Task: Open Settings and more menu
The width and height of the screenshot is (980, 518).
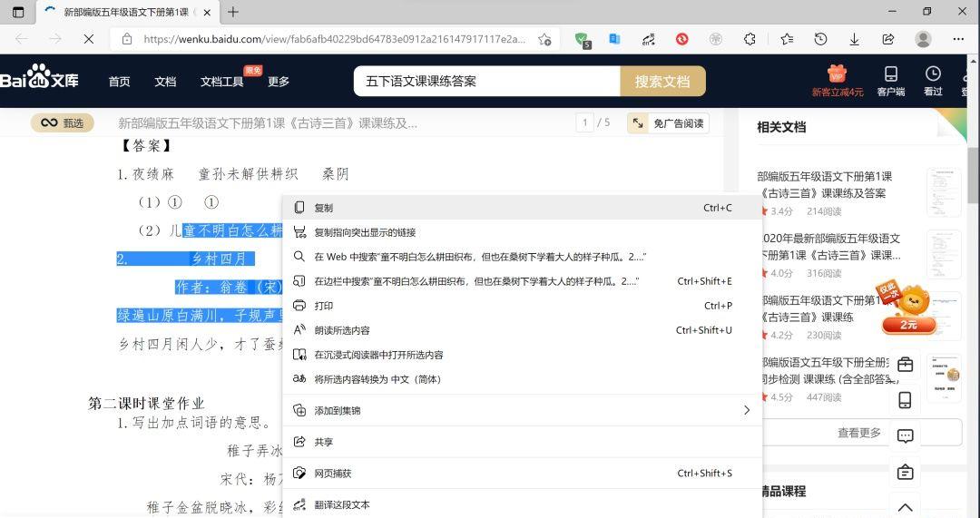Action: (958, 39)
